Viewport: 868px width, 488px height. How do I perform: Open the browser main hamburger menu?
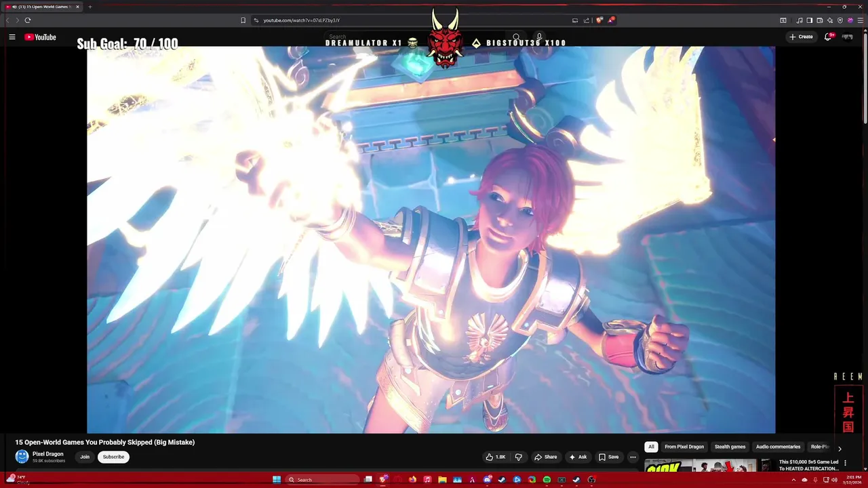coord(861,20)
